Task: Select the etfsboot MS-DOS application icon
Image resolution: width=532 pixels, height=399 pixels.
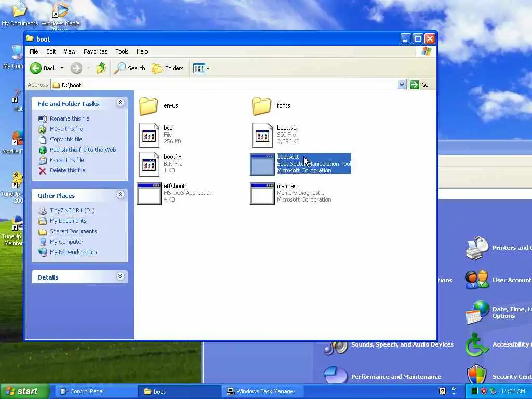Action: click(x=149, y=194)
